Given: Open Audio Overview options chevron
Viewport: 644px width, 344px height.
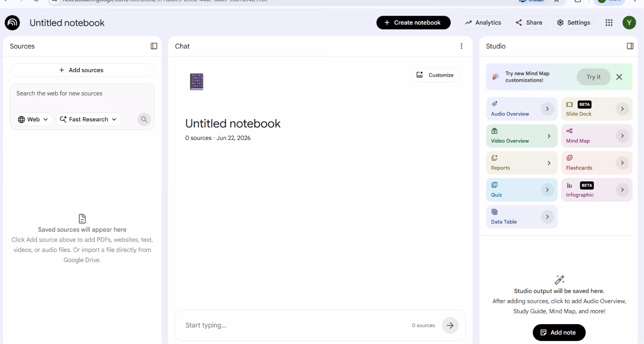Looking at the screenshot, I should pyautogui.click(x=547, y=109).
